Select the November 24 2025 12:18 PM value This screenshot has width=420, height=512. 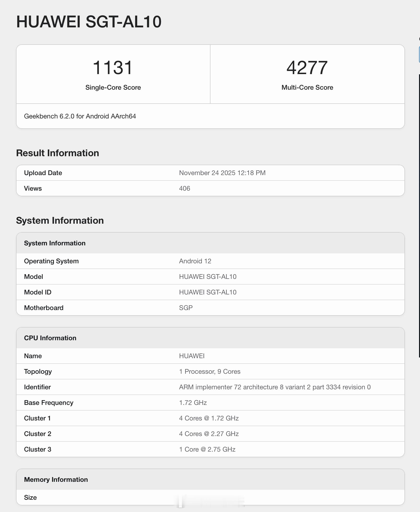click(x=222, y=173)
